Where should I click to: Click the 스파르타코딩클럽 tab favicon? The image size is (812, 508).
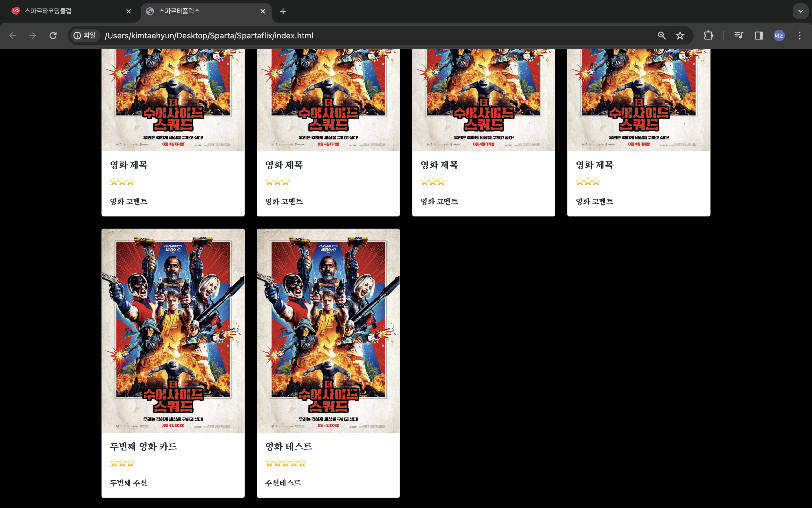click(16, 11)
